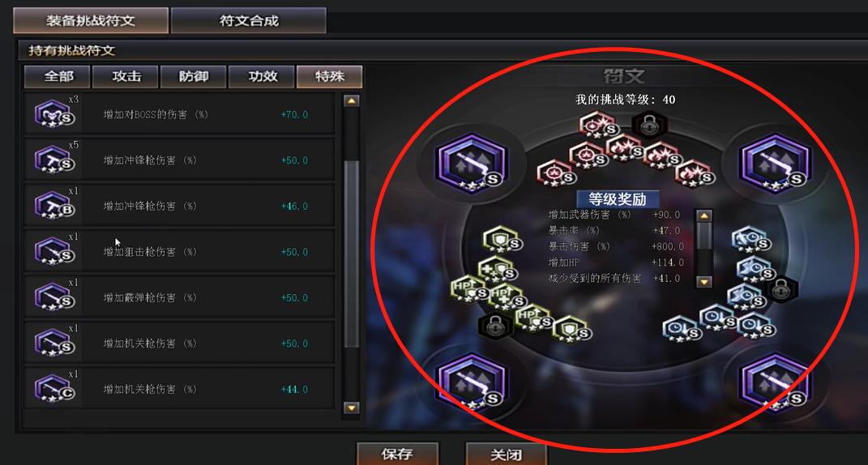Click the 保存 button
Image resolution: width=868 pixels, height=465 pixels.
click(x=397, y=454)
